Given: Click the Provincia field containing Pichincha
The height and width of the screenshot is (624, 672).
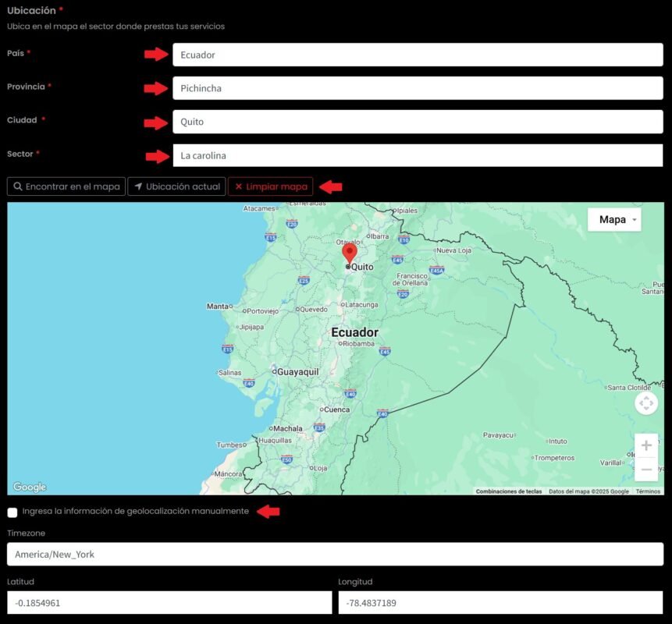Looking at the screenshot, I should 418,88.
